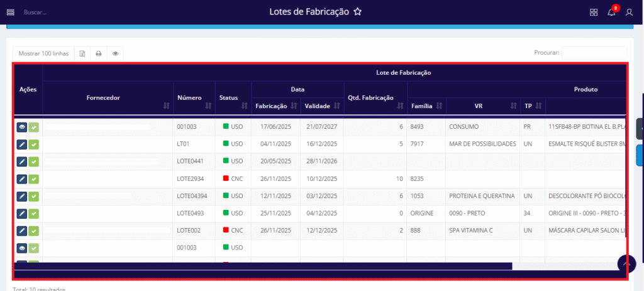Open the notifications bell
This screenshot has width=644, height=291.
click(x=611, y=13)
